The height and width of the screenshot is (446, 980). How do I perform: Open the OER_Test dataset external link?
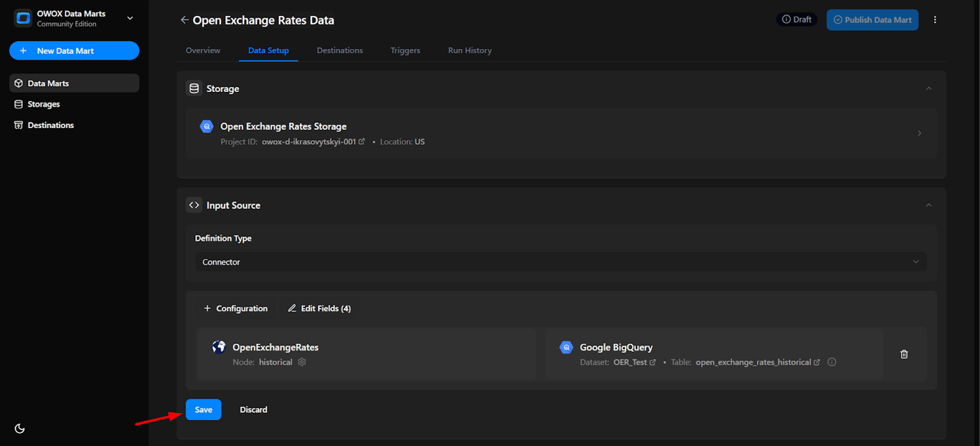[x=653, y=362]
